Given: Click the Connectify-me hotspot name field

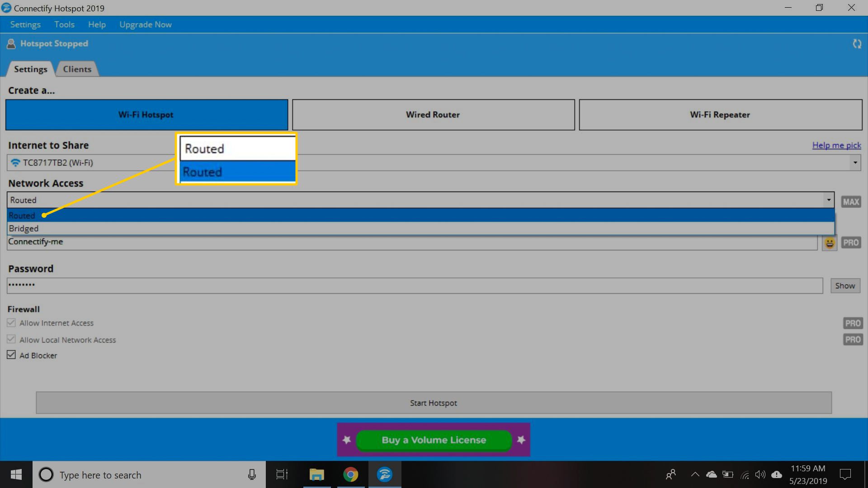Looking at the screenshot, I should pyautogui.click(x=412, y=242).
